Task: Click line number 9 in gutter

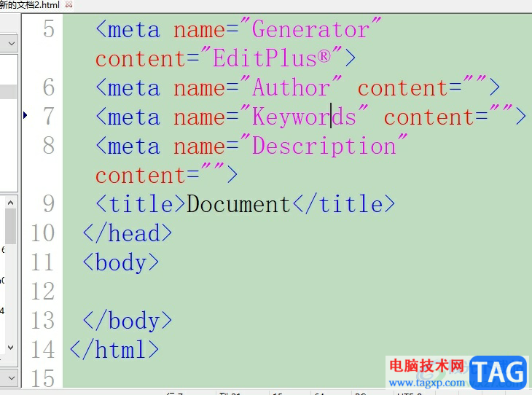Action: [49, 204]
